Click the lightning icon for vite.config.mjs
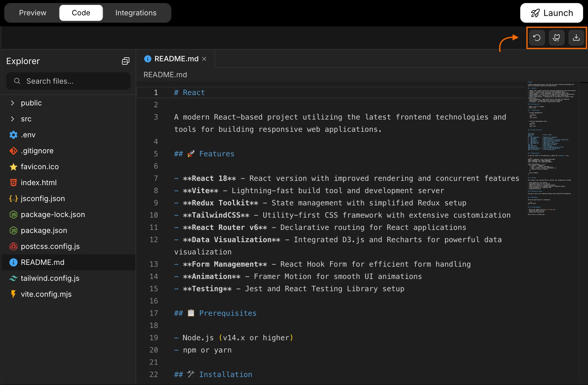The image size is (588, 385). [13, 294]
